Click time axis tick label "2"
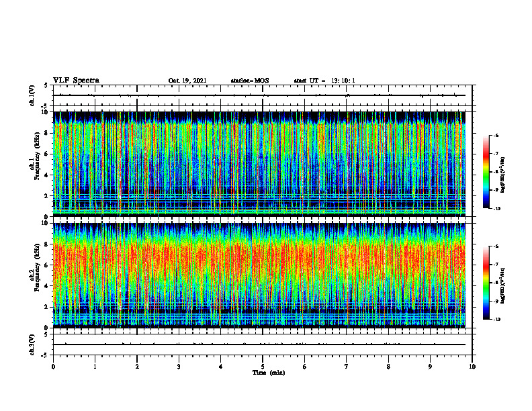Image resolution: width=532 pixels, height=411 pixels. coord(137,367)
